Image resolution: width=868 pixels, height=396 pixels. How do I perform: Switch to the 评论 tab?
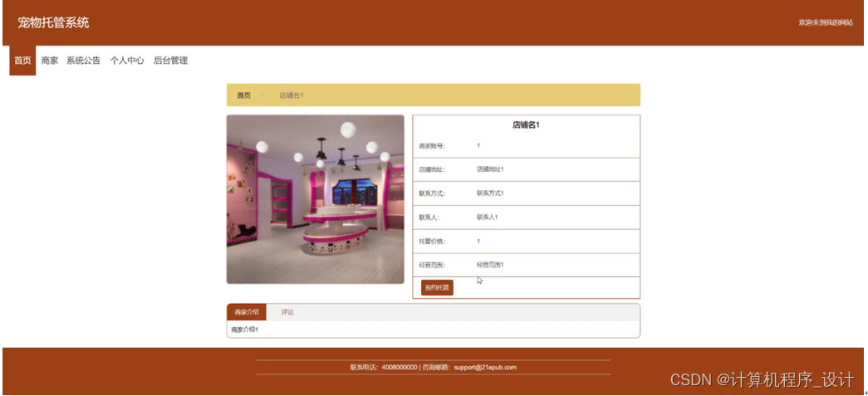pos(287,312)
